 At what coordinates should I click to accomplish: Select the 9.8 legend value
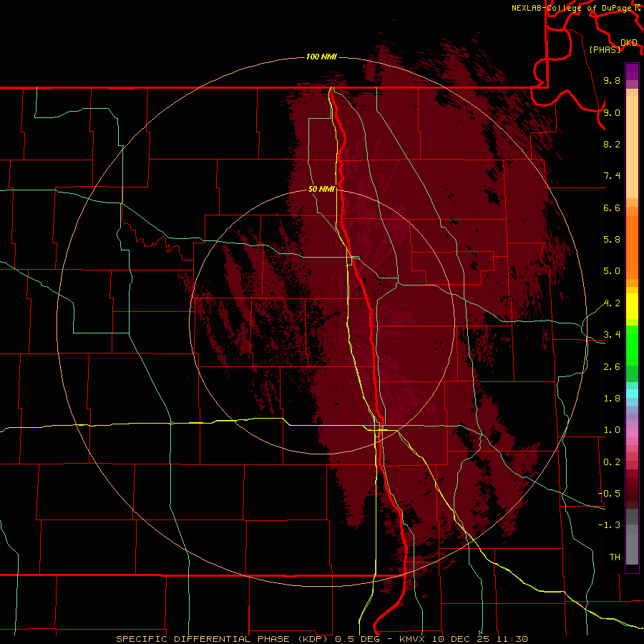(612, 80)
